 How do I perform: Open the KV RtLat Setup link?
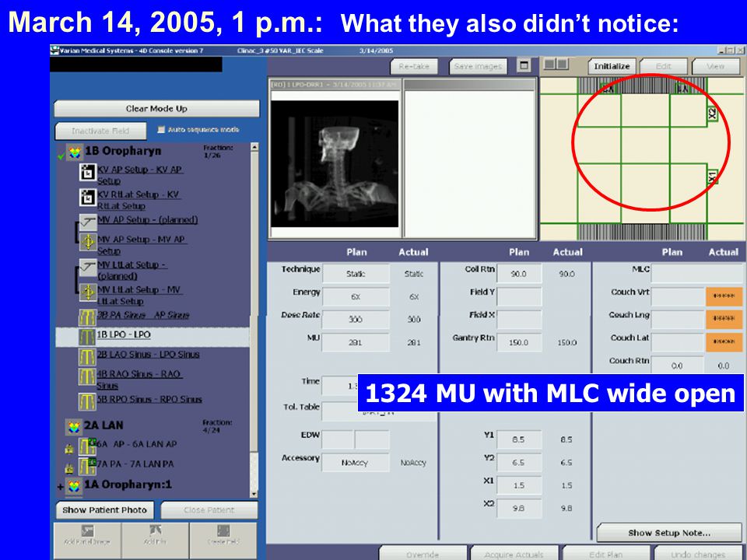click(x=139, y=200)
